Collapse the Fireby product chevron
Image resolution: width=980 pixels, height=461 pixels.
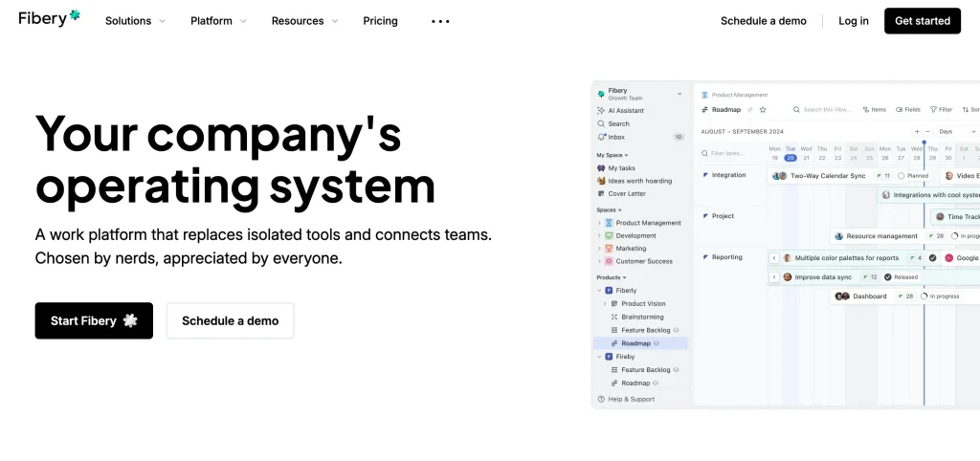[599, 357]
